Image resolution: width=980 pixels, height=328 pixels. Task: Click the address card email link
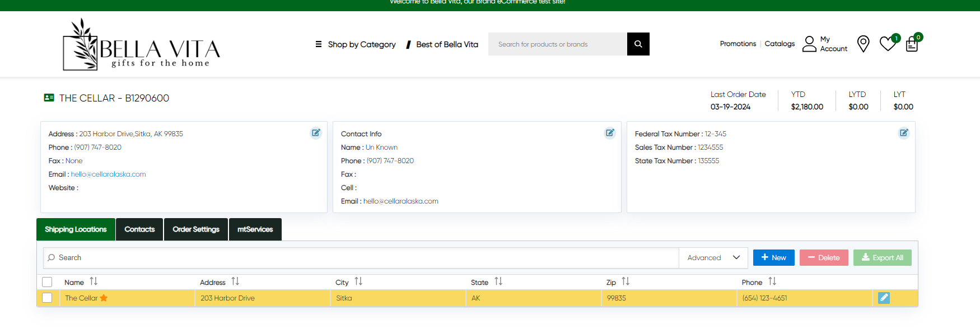pos(109,174)
